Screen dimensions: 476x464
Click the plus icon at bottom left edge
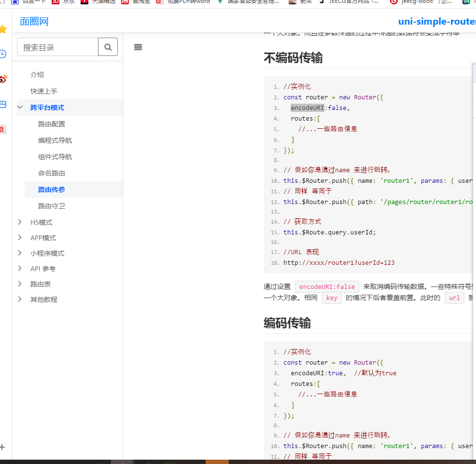(2, 447)
